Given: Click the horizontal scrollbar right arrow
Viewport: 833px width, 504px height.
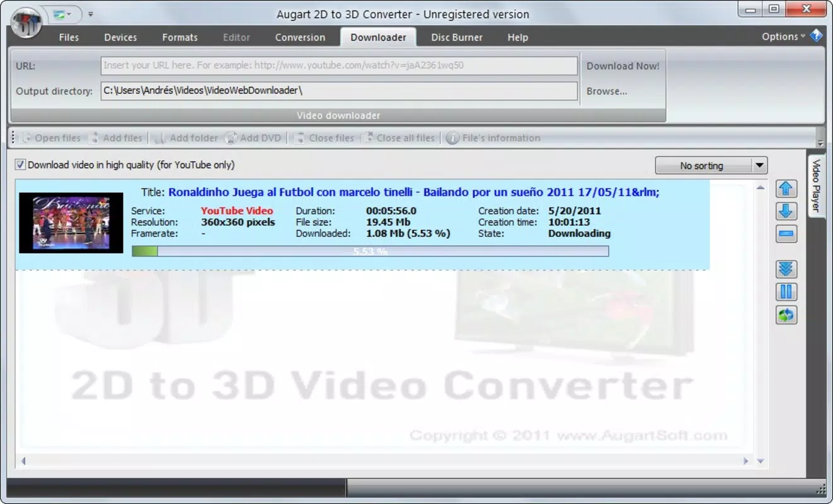Looking at the screenshot, I should coord(745,461).
